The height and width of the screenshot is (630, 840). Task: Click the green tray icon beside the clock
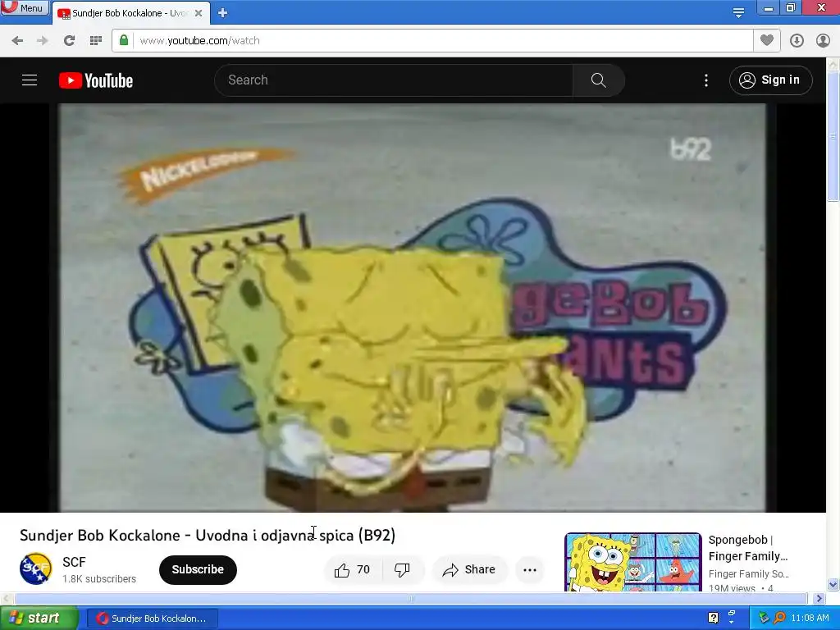pyautogui.click(x=764, y=618)
